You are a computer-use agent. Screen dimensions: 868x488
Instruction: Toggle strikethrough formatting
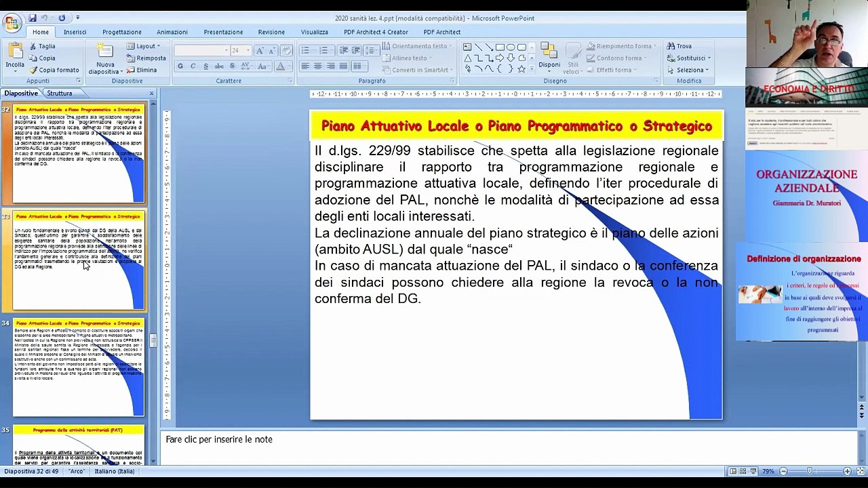click(219, 66)
